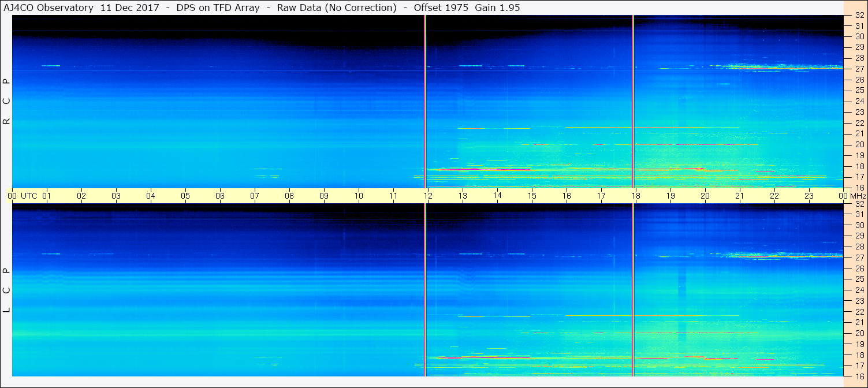Click hour '12' on the time axis
Image resolution: width=868 pixels, height=388 pixels.
point(428,196)
